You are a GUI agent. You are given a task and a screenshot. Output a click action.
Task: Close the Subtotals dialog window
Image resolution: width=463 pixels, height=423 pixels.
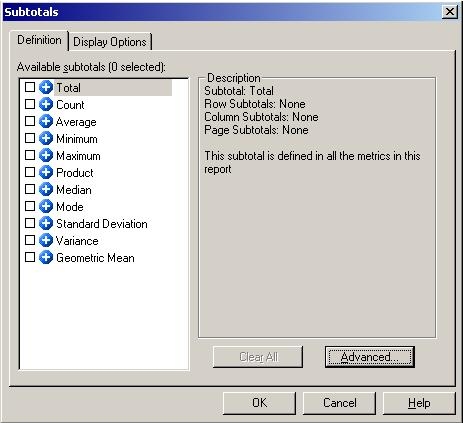point(450,12)
